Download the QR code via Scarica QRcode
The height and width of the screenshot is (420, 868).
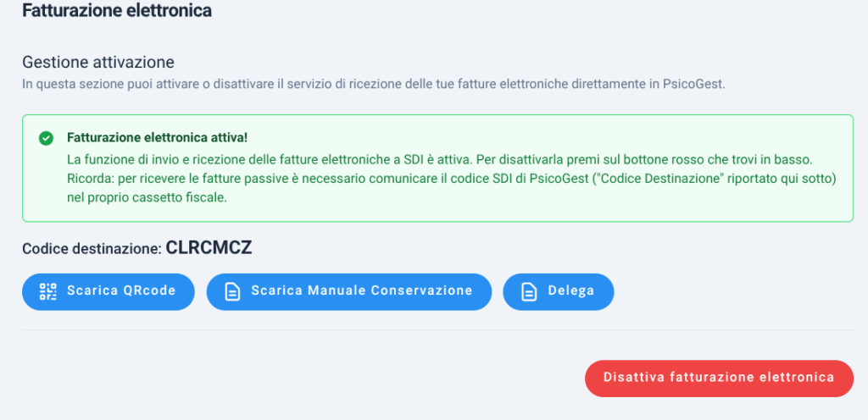108,292
